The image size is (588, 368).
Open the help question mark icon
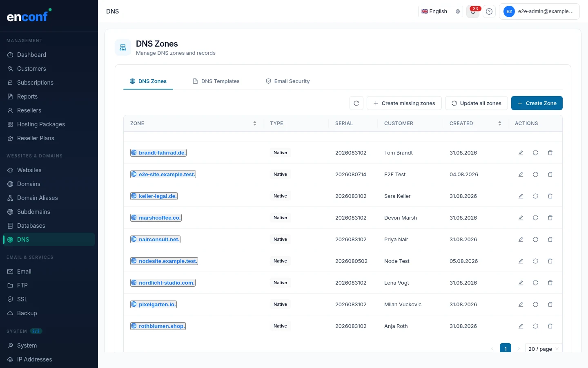[489, 11]
